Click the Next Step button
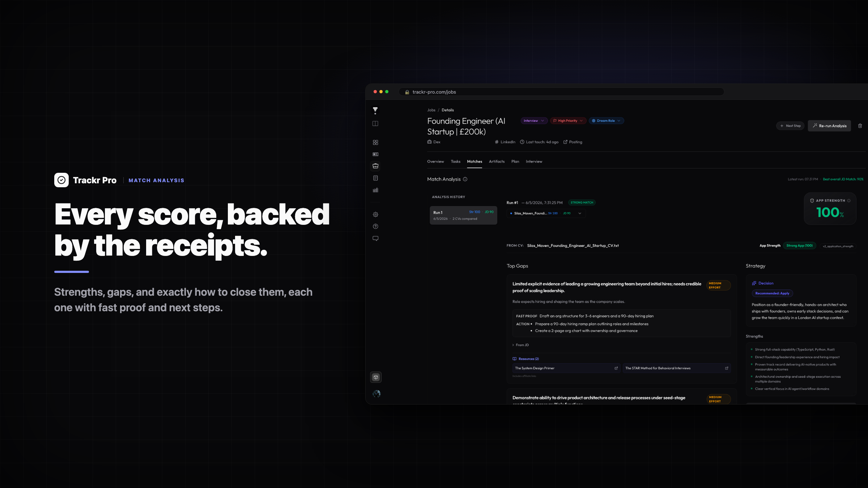This screenshot has height=488, width=868. 790,126
